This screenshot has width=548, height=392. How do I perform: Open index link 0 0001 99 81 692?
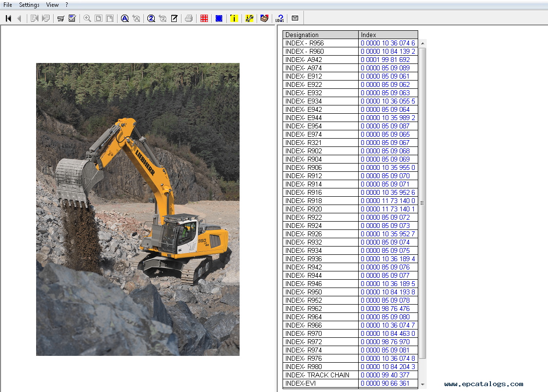385,60
